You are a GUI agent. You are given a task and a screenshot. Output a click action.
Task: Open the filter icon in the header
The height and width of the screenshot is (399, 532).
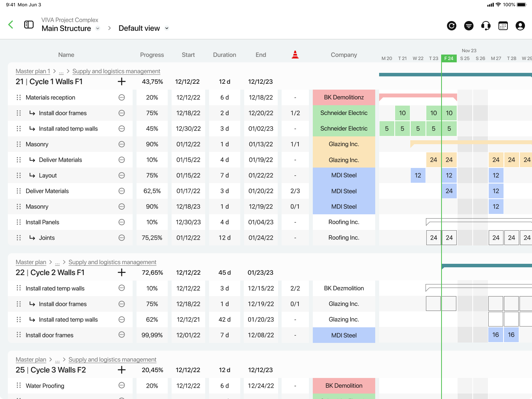click(x=469, y=26)
